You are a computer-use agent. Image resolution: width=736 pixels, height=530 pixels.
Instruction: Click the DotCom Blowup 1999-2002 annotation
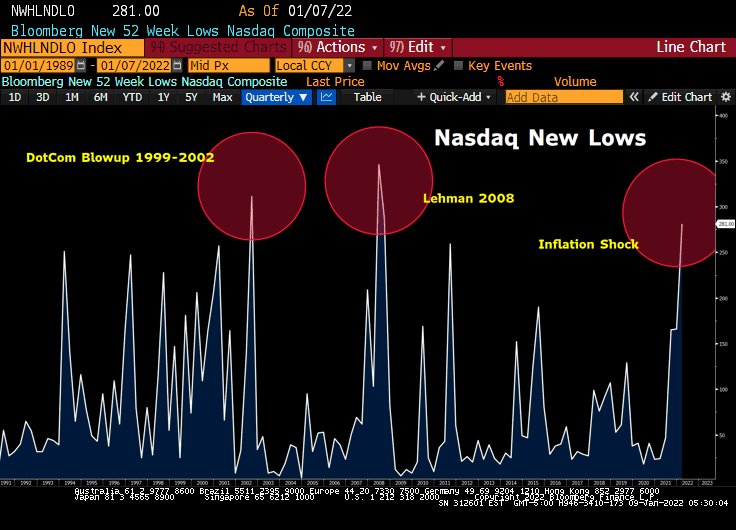(x=120, y=157)
